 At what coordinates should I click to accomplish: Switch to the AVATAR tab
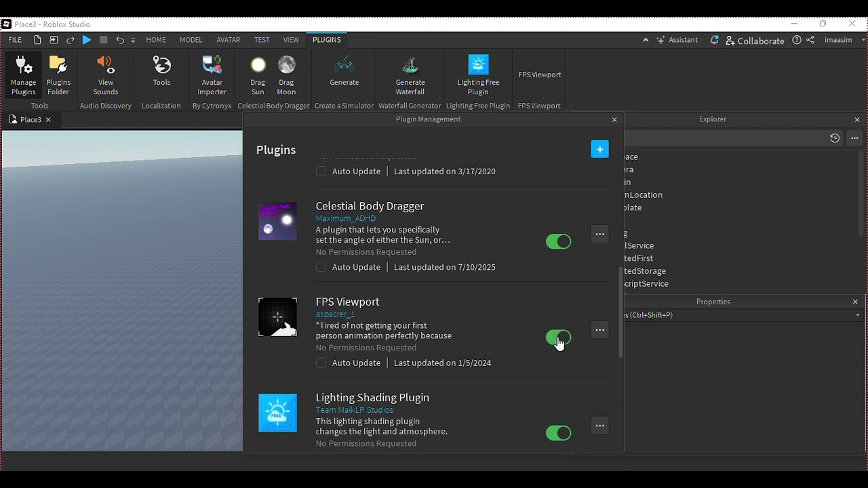click(229, 40)
